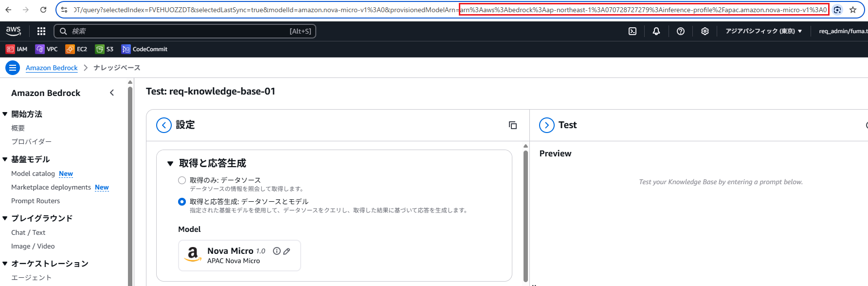Open Chat / Text playground
Screen dimensions: 868x286
(28, 233)
